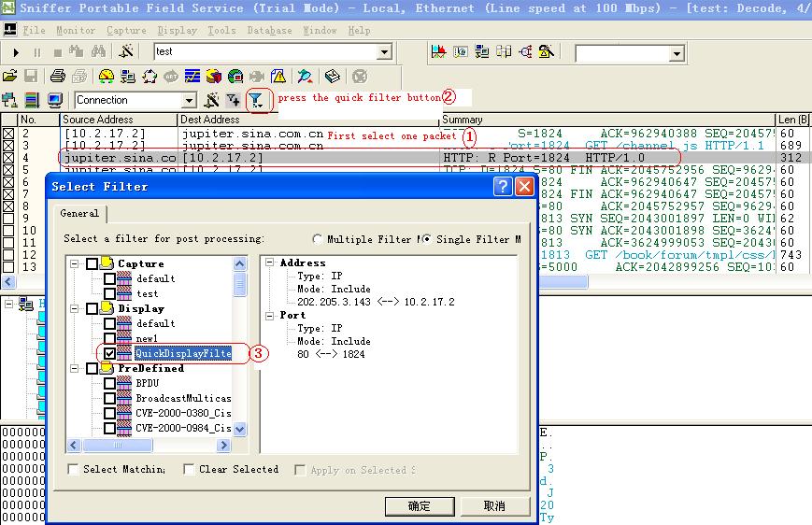This screenshot has height=525, width=812.
Task: Click the 取消 cancel button
Action: [x=494, y=505]
